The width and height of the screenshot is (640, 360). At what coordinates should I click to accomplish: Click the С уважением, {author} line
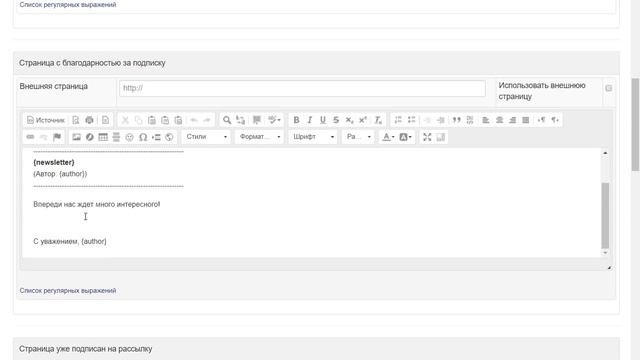[70, 241]
